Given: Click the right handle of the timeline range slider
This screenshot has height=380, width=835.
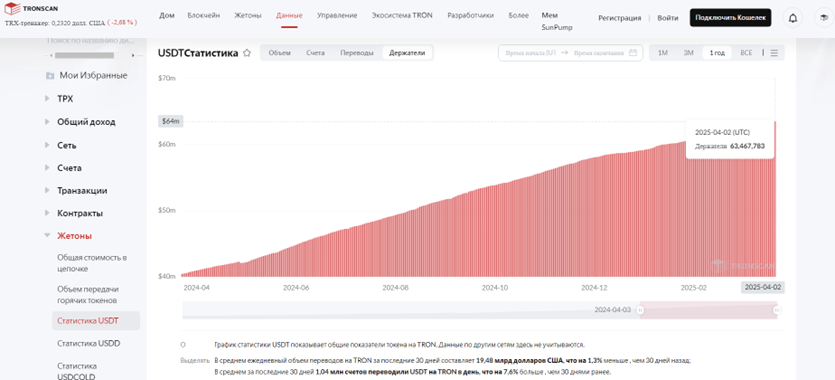Looking at the screenshot, I should point(776,310).
